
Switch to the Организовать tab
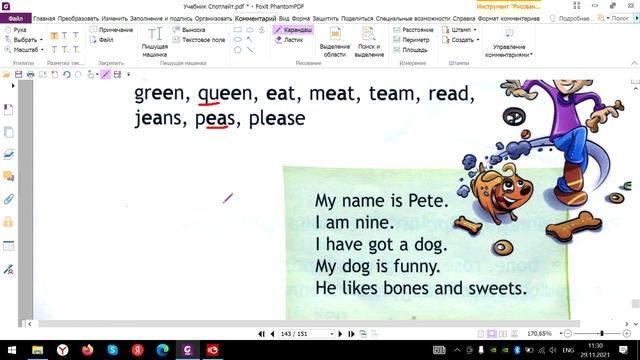[213, 18]
